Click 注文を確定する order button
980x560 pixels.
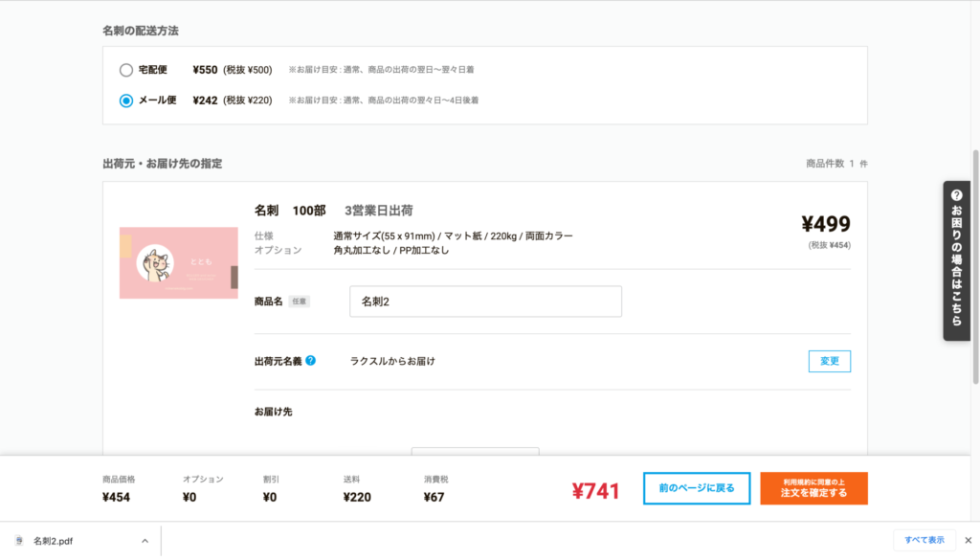click(x=813, y=488)
